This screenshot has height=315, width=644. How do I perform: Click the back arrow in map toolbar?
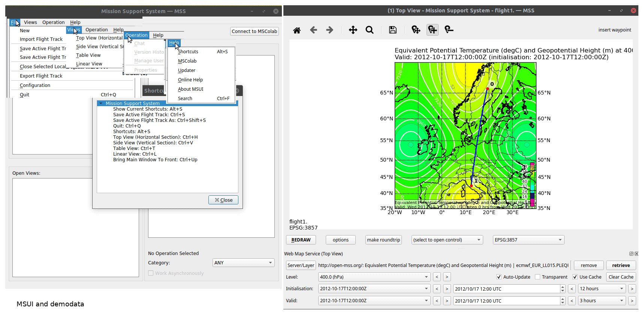click(313, 30)
